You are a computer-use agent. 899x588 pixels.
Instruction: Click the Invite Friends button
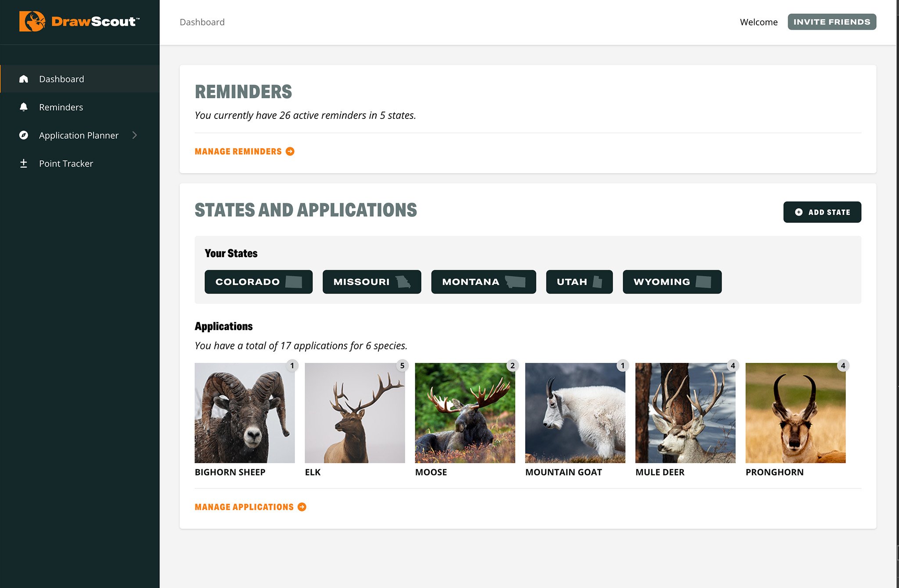(831, 22)
